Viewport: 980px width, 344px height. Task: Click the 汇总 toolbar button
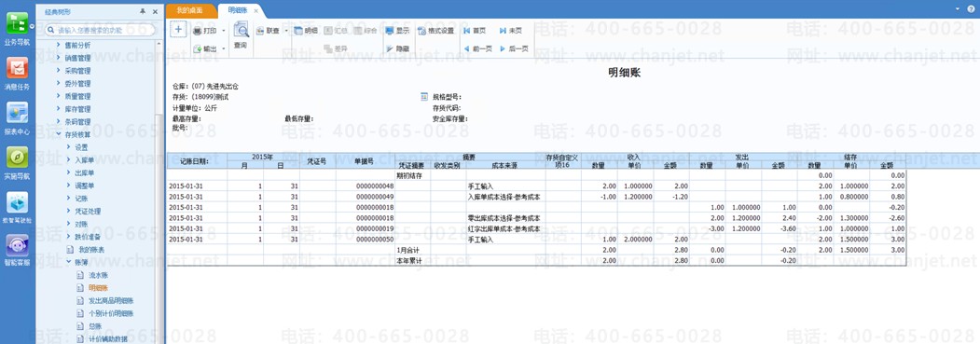[x=336, y=31]
